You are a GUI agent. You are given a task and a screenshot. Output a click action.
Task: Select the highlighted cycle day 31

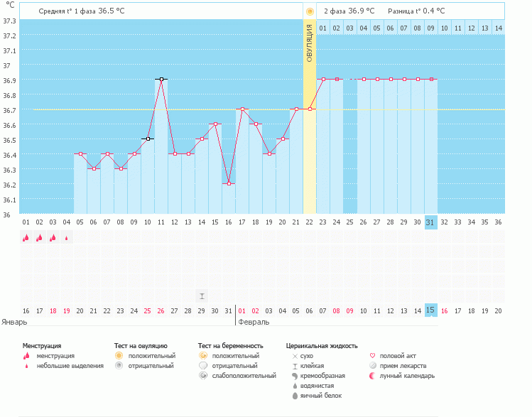[431, 222]
